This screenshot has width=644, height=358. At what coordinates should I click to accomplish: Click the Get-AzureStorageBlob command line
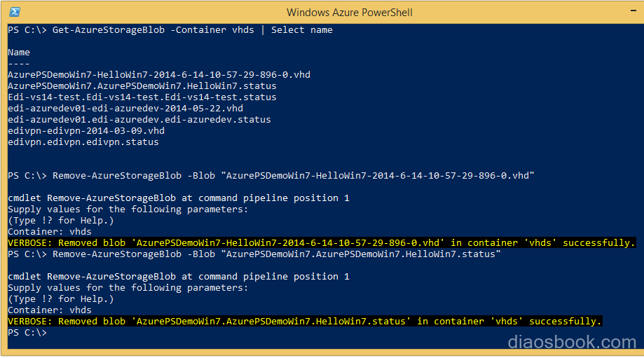pyautogui.click(x=170, y=30)
